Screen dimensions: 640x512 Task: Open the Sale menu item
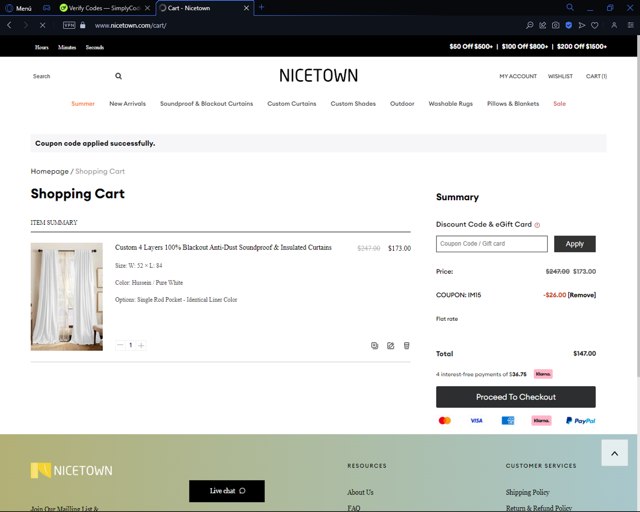coord(560,104)
